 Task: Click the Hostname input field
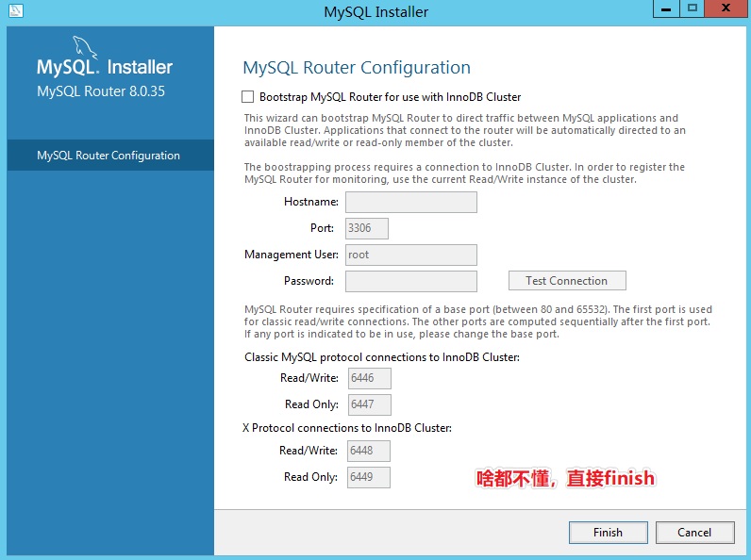411,202
